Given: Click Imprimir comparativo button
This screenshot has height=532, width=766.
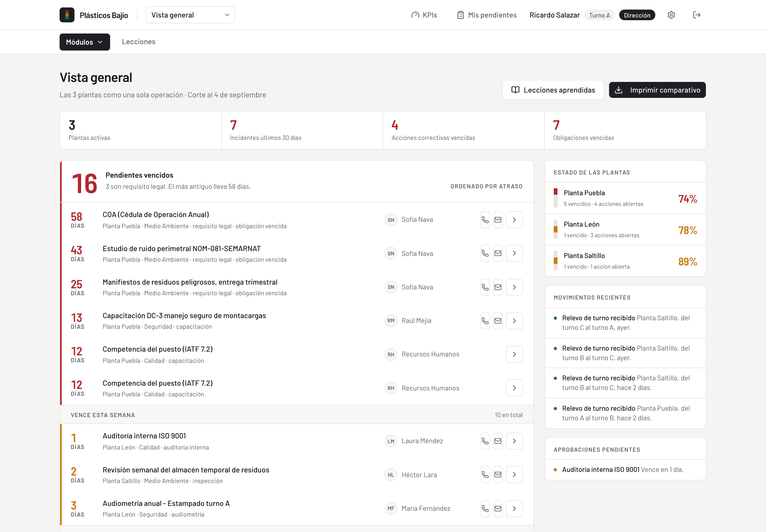Looking at the screenshot, I should (x=657, y=90).
